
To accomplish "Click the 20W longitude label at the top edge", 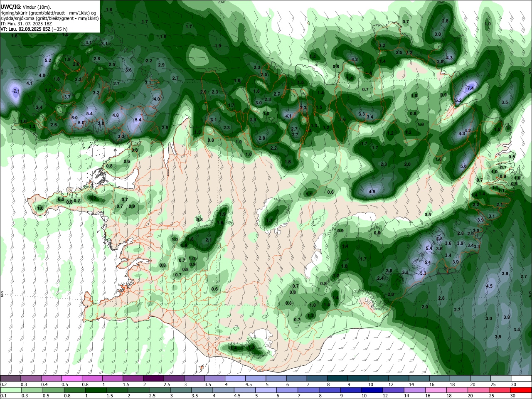I will [221, 2].
